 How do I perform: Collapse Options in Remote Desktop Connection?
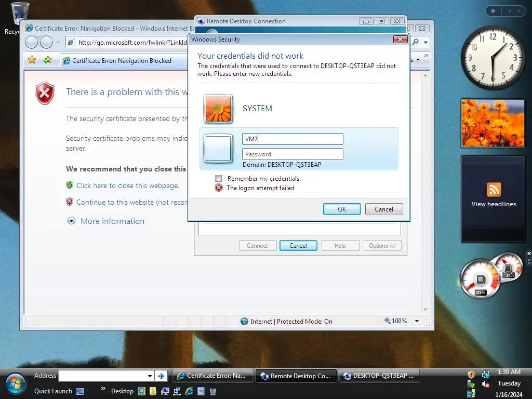[382, 246]
